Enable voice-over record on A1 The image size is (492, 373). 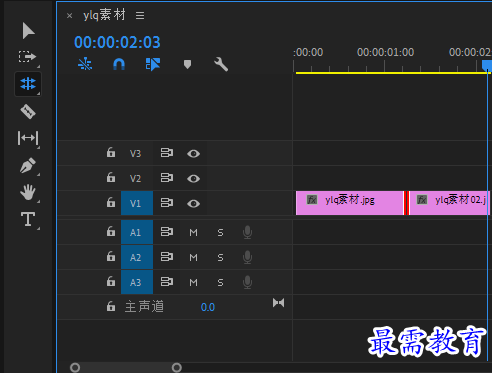pos(247,232)
